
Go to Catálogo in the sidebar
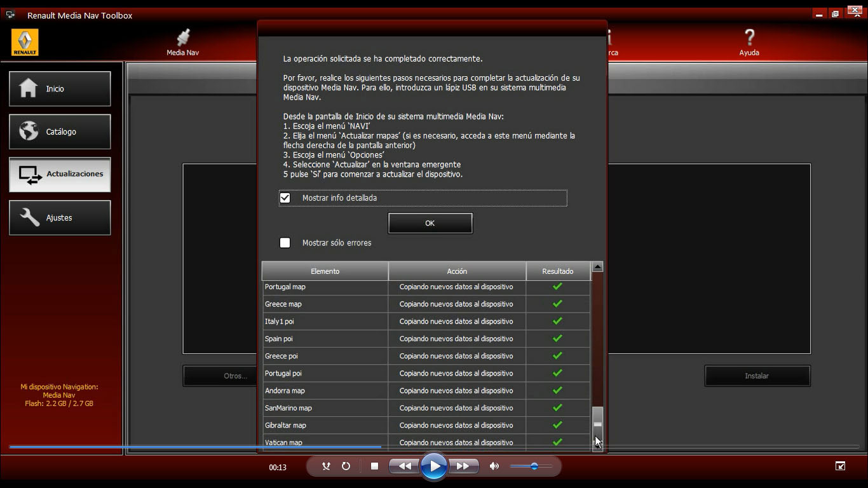[60, 132]
